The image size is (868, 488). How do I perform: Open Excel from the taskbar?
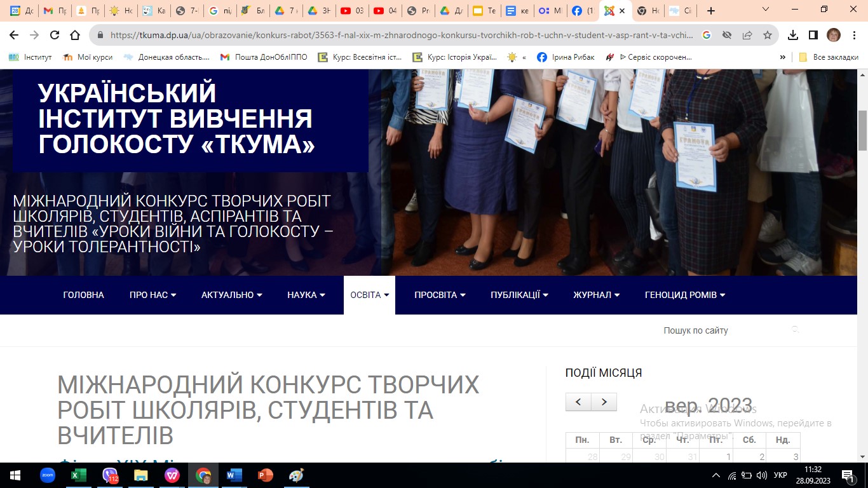click(x=78, y=475)
